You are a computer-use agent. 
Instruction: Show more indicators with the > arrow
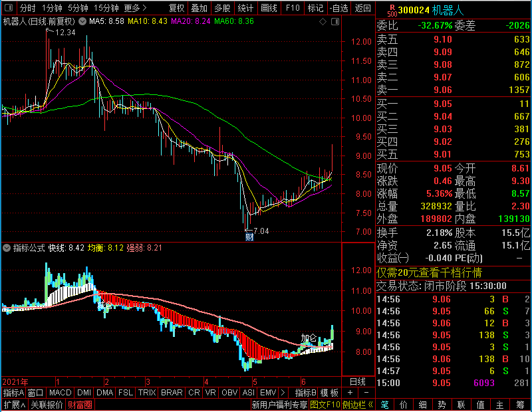coord(283,393)
